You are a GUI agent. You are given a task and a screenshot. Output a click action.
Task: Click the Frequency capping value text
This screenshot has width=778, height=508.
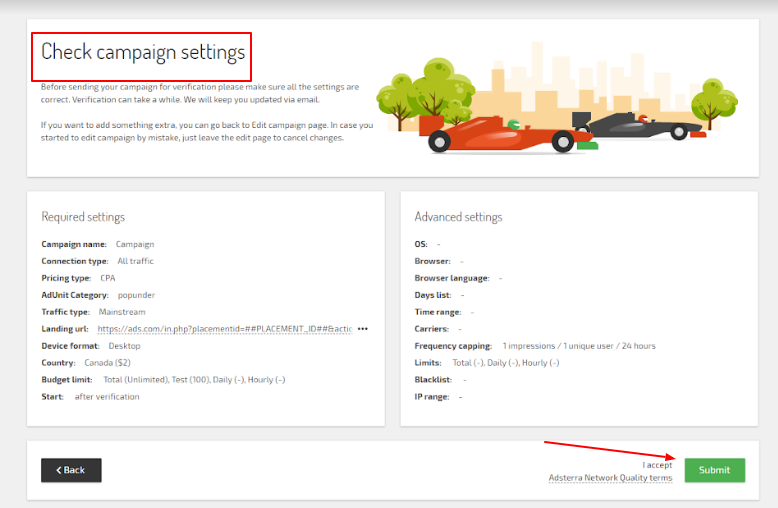click(579, 346)
